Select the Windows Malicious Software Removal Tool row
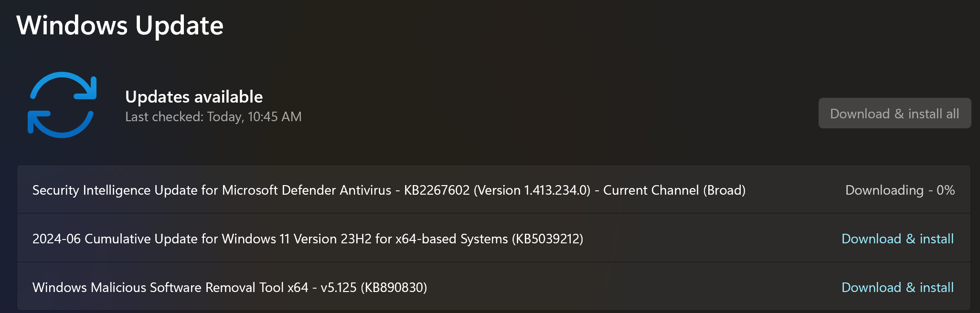980x313 pixels. (x=494, y=287)
